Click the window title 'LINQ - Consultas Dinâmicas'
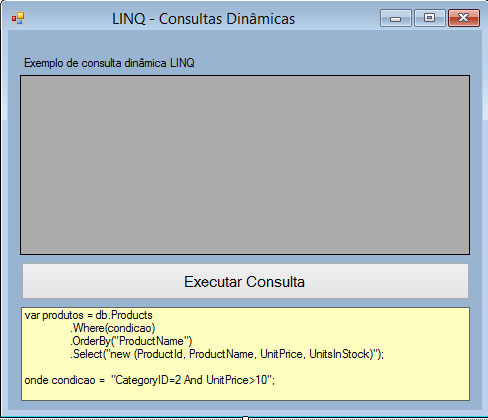 203,19
